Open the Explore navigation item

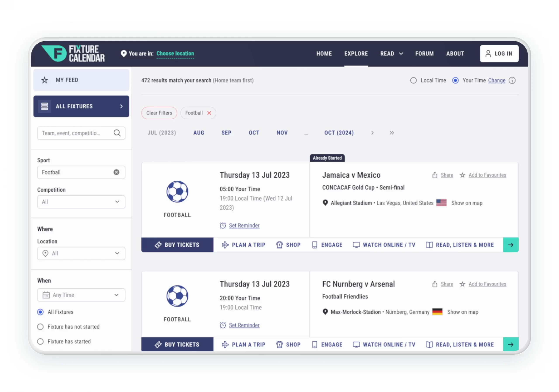coord(356,53)
